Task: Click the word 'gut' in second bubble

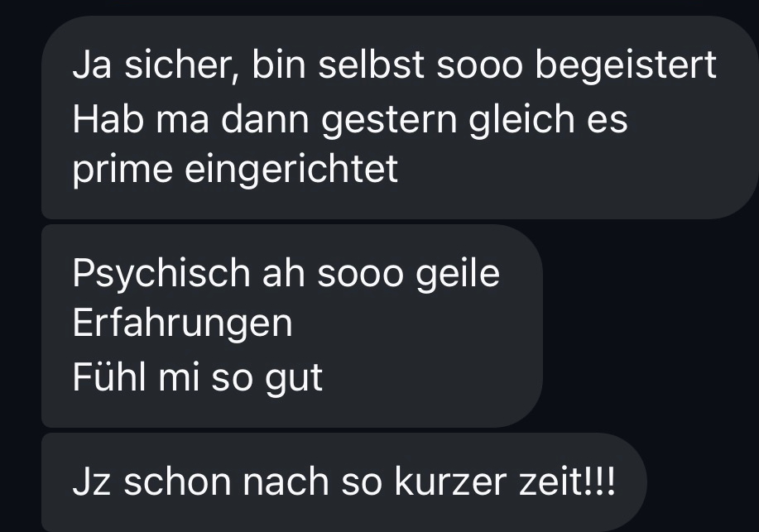Action: 294,380
